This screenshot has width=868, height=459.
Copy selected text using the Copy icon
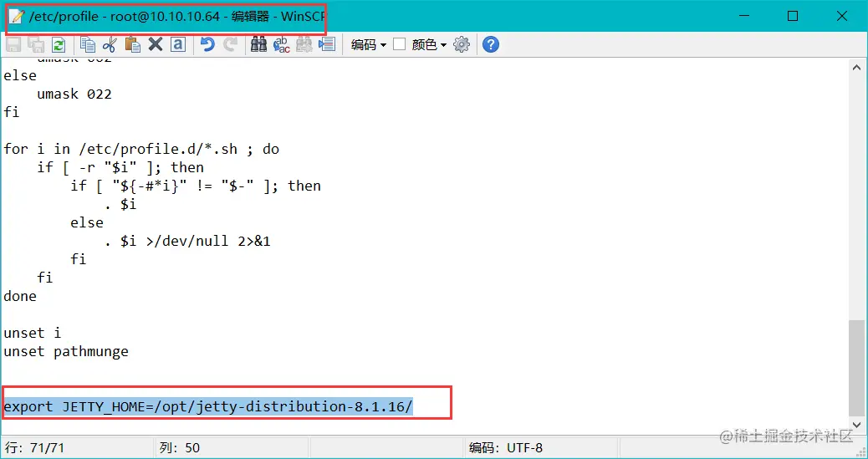(88, 44)
